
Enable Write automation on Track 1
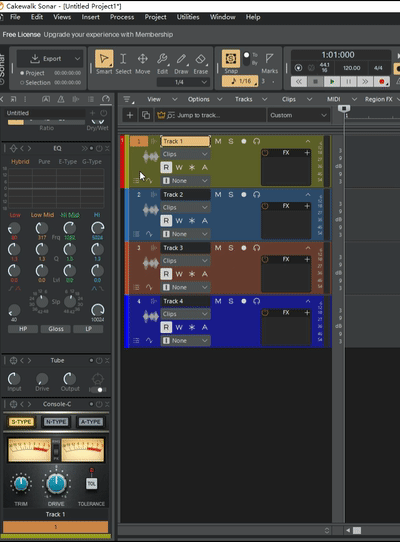(x=179, y=168)
